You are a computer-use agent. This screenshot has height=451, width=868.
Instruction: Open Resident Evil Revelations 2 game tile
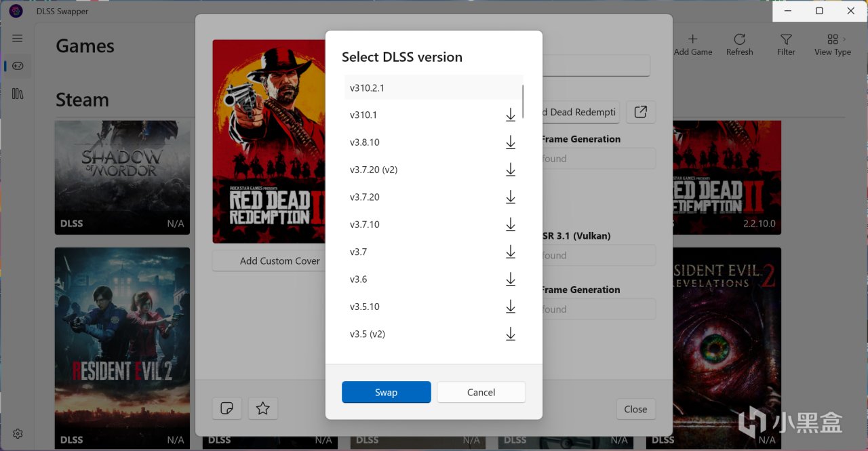point(727,347)
